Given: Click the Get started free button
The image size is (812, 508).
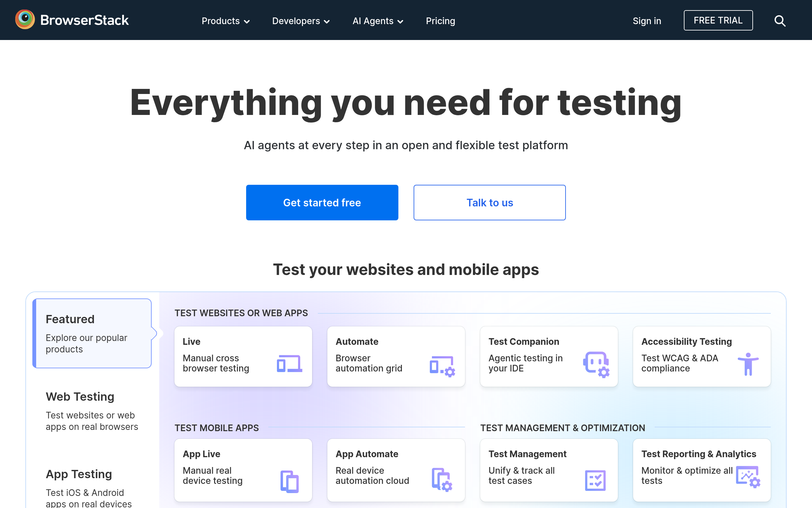Looking at the screenshot, I should [322, 203].
